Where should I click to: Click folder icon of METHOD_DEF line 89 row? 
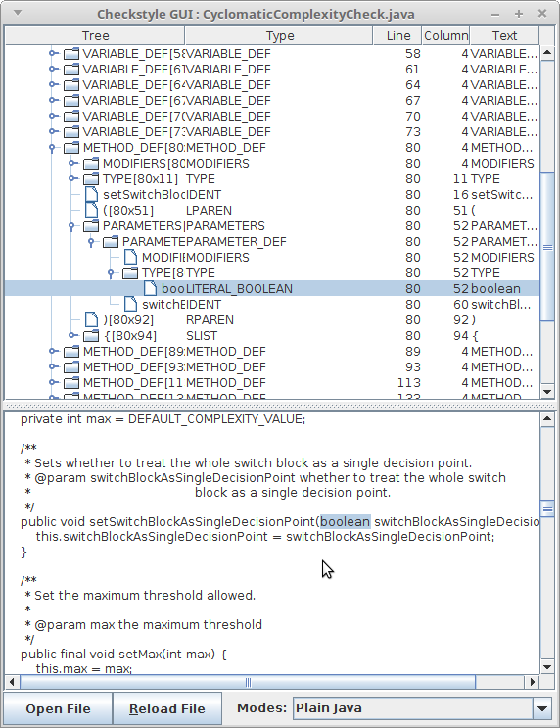[x=71, y=352]
